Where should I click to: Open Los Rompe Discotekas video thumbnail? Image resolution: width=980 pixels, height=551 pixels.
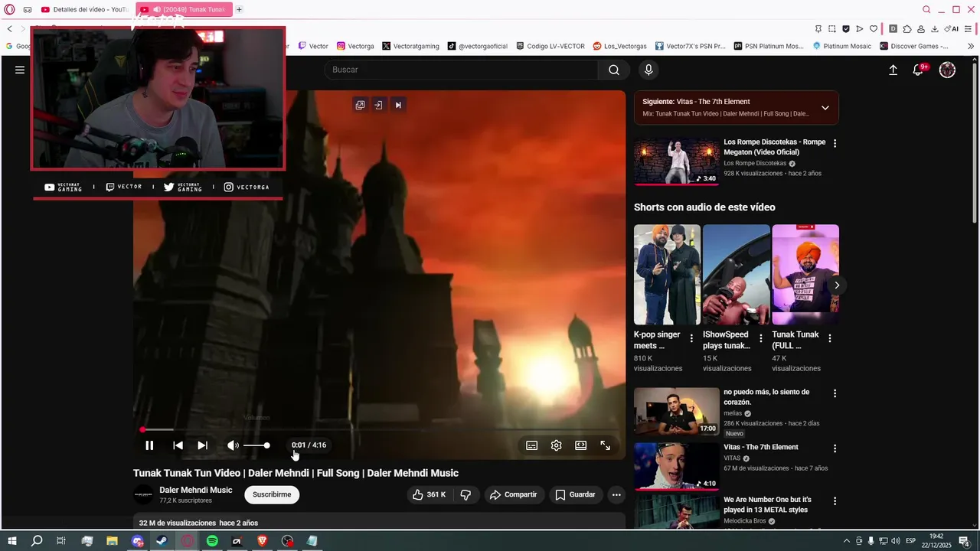(676, 162)
